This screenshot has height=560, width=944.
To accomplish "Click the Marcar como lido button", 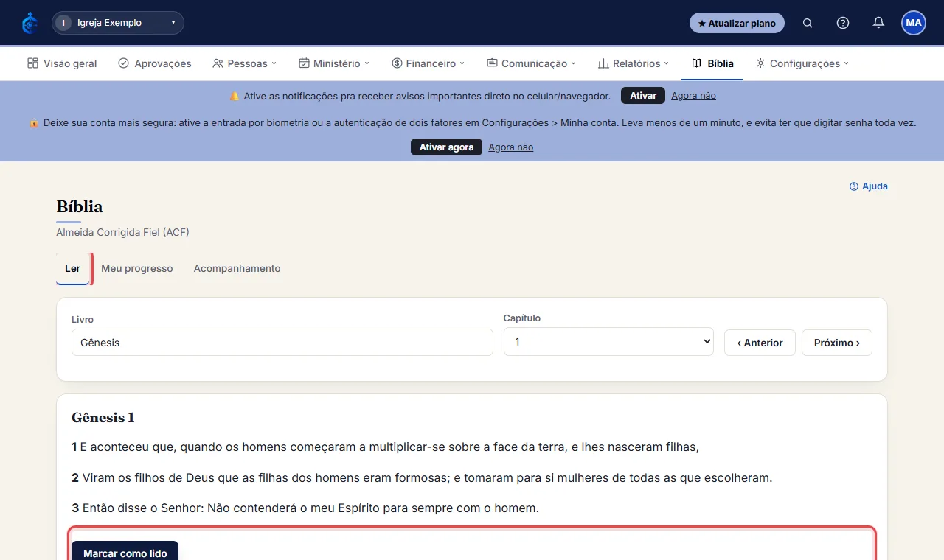I will coord(125,551).
